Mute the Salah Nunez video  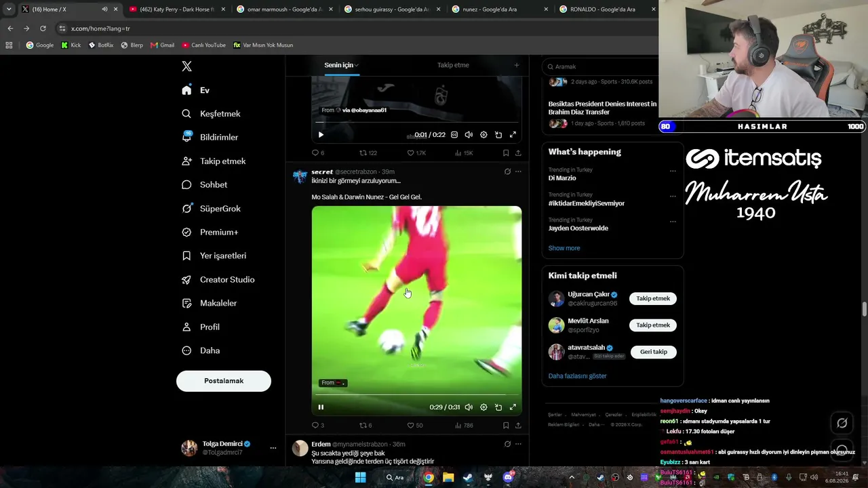pos(469,407)
